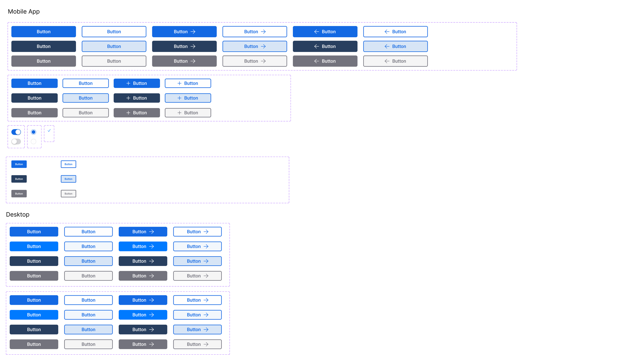
Task: Select the empty unselected radio button
Action: [x=33, y=141]
